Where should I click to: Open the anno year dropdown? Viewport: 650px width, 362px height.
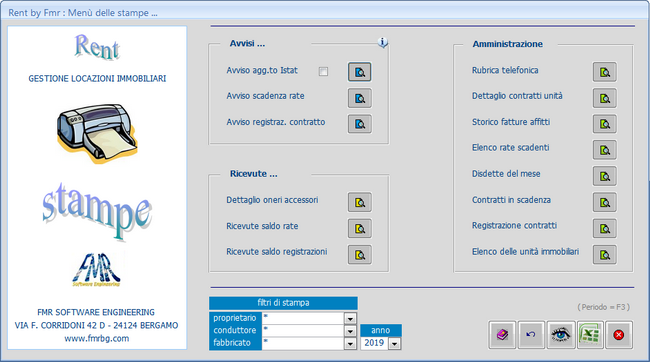point(395,344)
